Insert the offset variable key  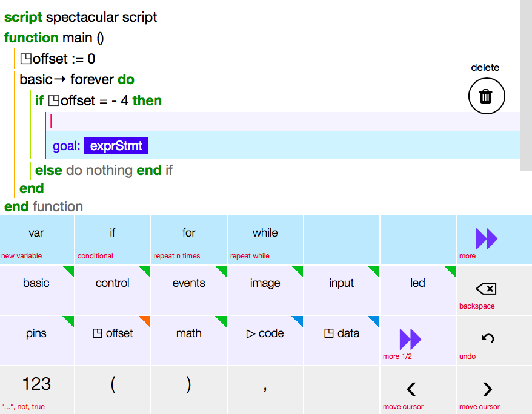113,333
